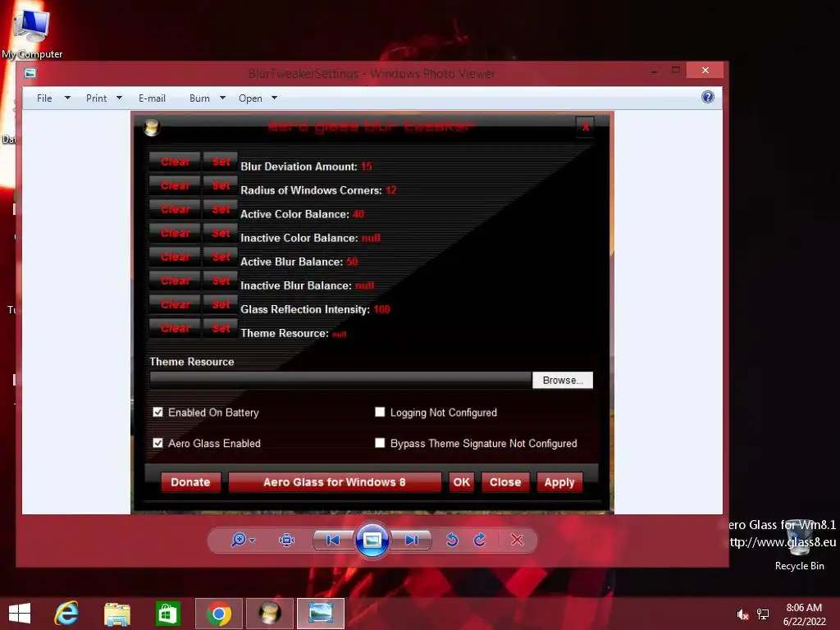Switch to Blur Tweaker app on the taskbar

270,614
